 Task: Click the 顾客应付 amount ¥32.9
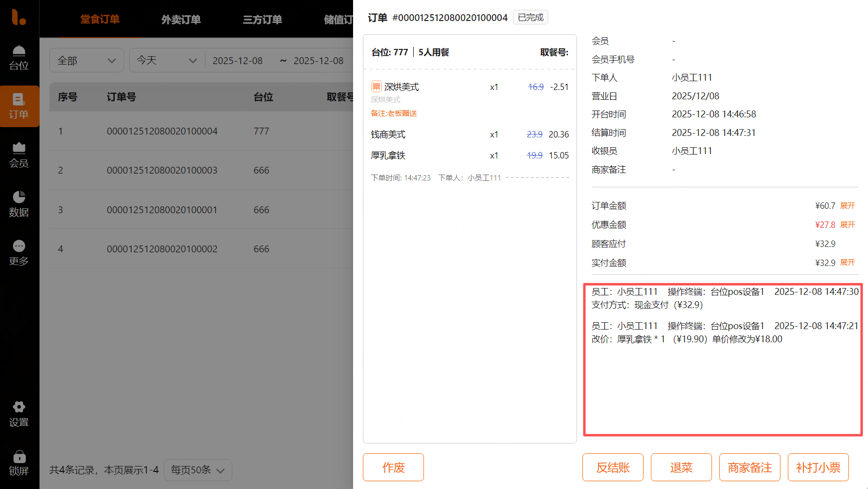click(x=825, y=244)
